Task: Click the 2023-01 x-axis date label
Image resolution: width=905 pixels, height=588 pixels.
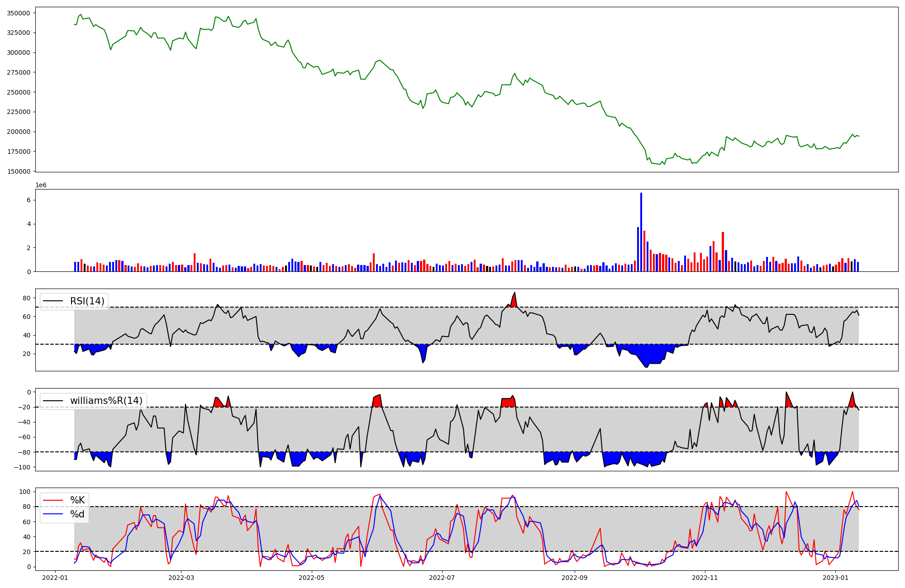Action: tap(835, 578)
